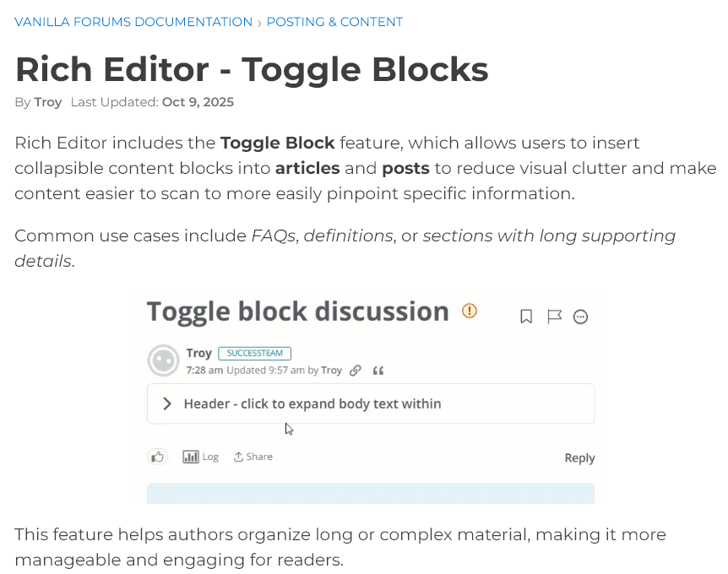Like the post with thumbs-up icon
The width and height of the screenshot is (728, 574).
[157, 457]
